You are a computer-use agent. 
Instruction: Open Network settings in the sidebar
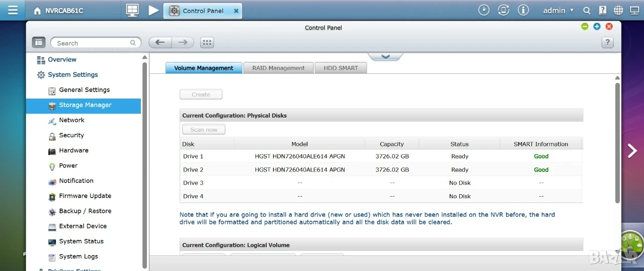click(72, 120)
